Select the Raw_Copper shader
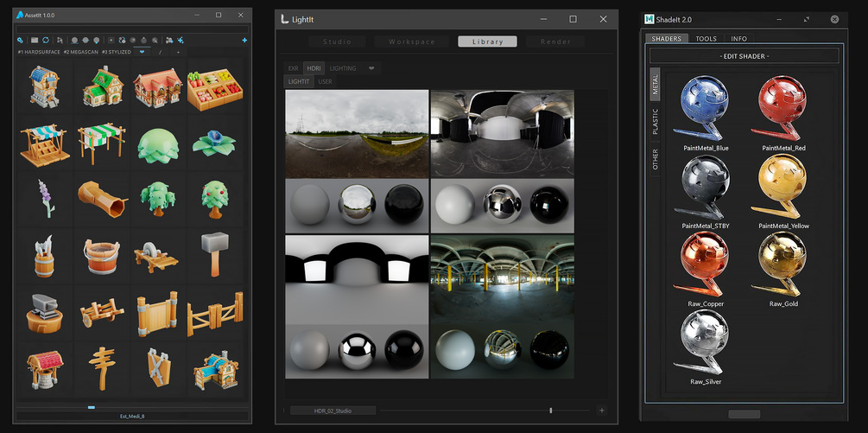The image size is (868, 433). tap(706, 269)
